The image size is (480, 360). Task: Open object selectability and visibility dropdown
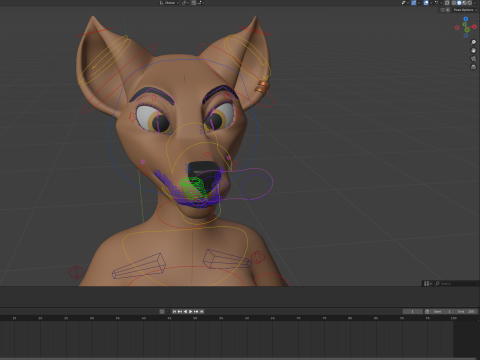[x=405, y=3]
